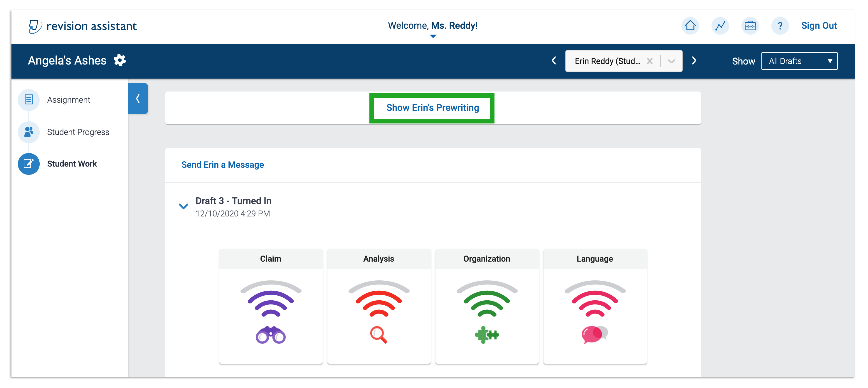Click the Student Progress people icon
The width and height of the screenshot is (868, 388).
click(x=29, y=132)
